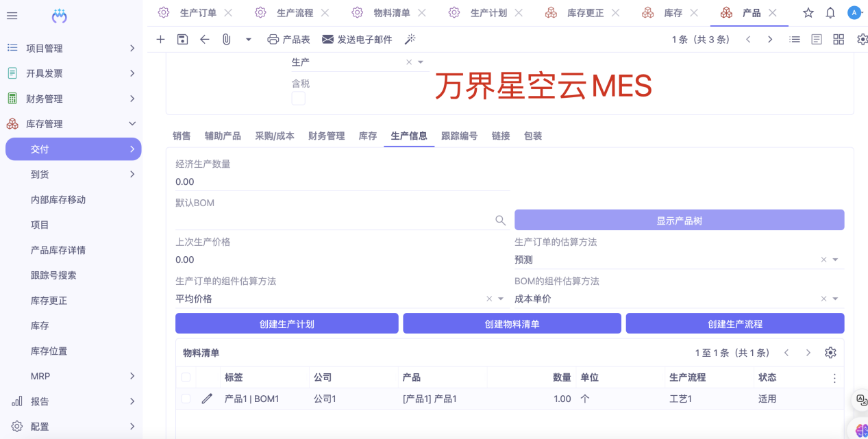Screen dimensions: 868x439
Task: Open the 物料清单 table settings gear icon
Action: pos(830,352)
